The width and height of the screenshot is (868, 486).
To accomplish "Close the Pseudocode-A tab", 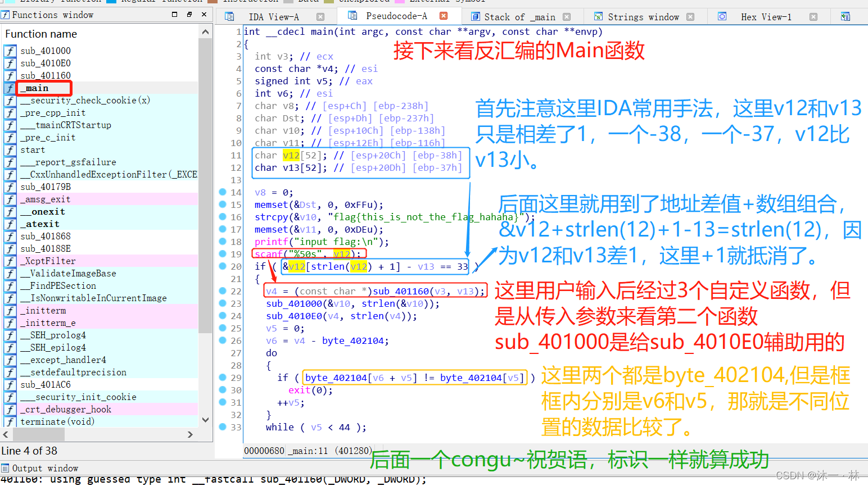I will pos(444,16).
